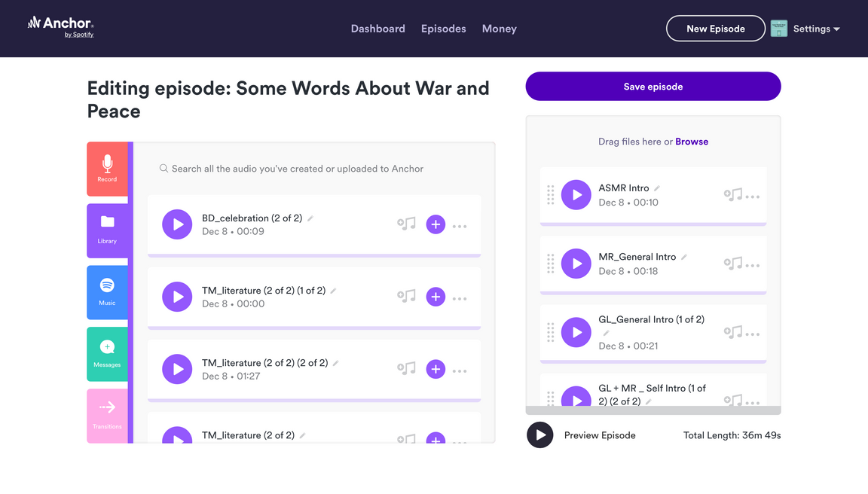The width and height of the screenshot is (868, 494).
Task: Play MR_General Intro segment
Action: [x=576, y=264]
